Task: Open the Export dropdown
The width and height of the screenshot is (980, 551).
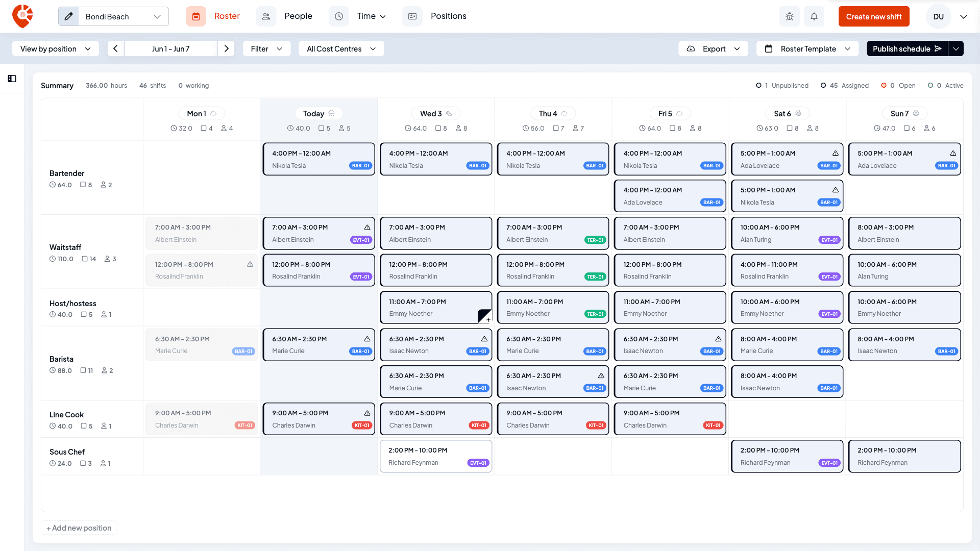Action: click(x=713, y=48)
